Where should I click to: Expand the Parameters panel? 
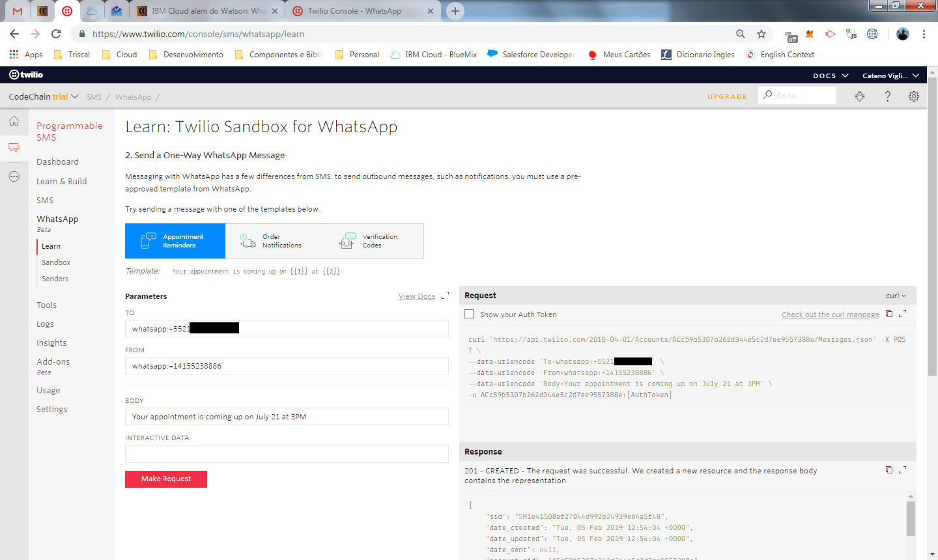446,296
